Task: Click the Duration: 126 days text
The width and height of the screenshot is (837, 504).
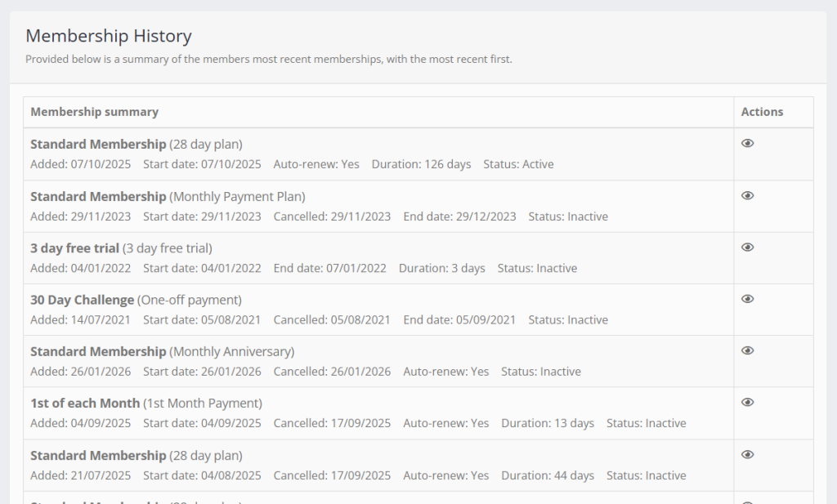Action: (421, 164)
